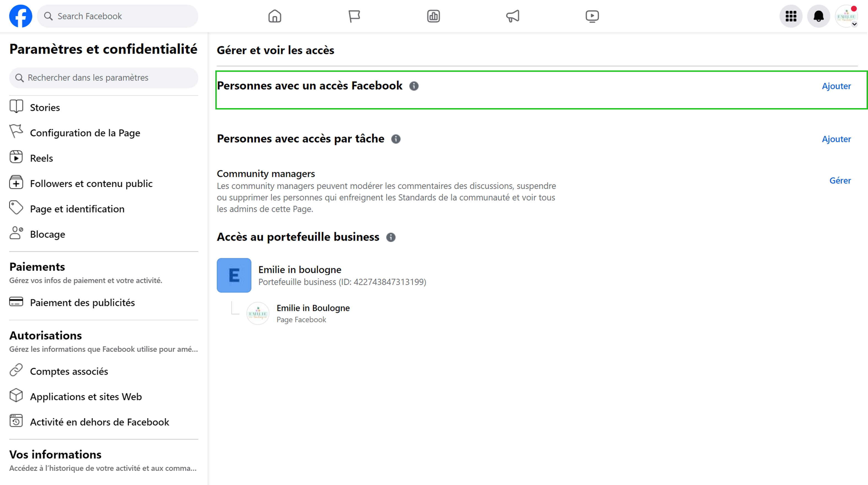
Task: Click the Search Facebook field
Action: pyautogui.click(x=118, y=16)
